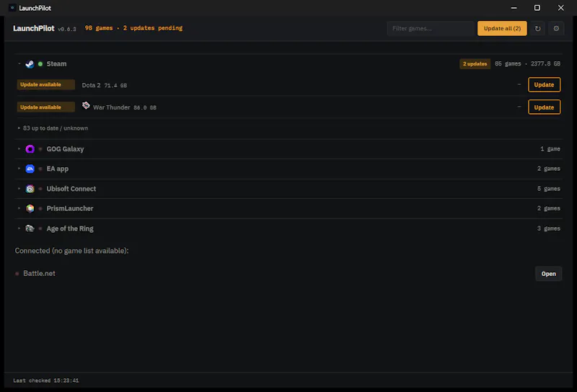Click the War Thunder Update available badge
The image size is (577, 392).
(x=46, y=107)
